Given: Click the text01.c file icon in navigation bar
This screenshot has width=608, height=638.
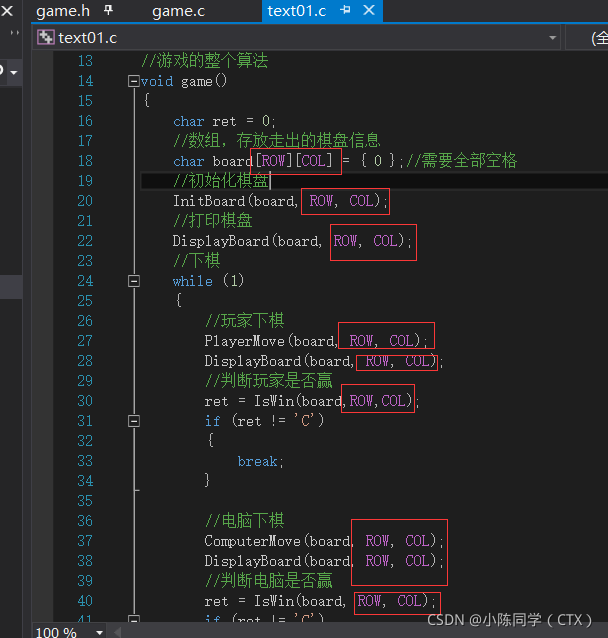Looking at the screenshot, I should click(x=46, y=38).
